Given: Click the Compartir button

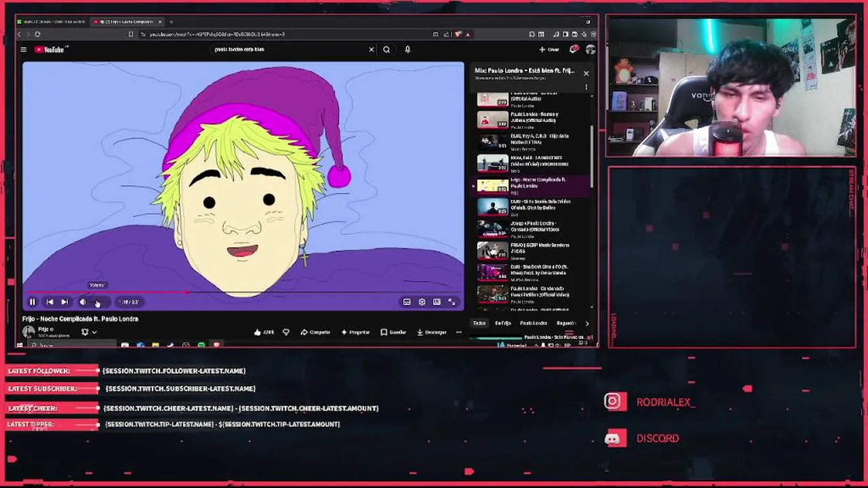Looking at the screenshot, I should point(315,332).
